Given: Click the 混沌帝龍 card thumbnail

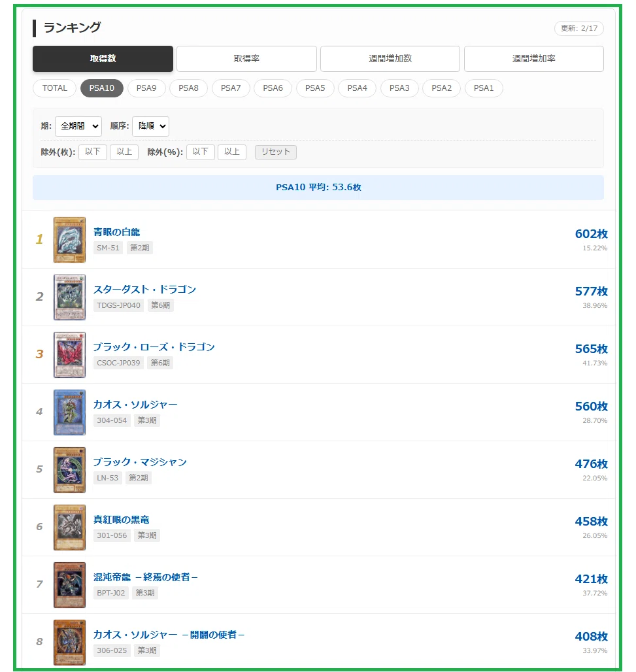Looking at the screenshot, I should (x=69, y=584).
